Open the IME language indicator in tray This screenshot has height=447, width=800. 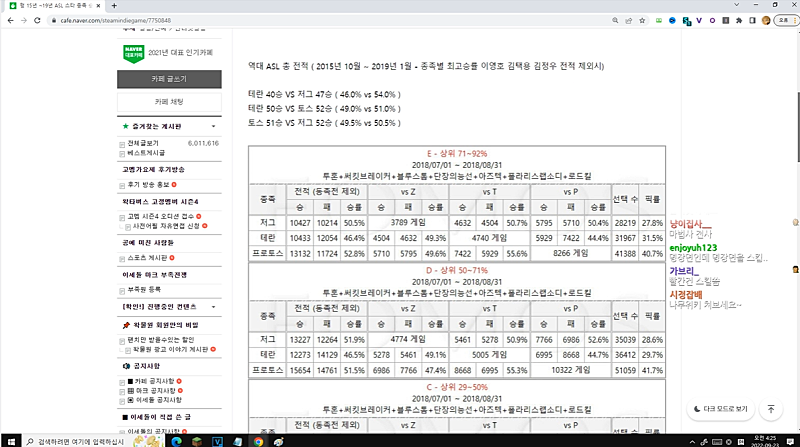point(741,442)
